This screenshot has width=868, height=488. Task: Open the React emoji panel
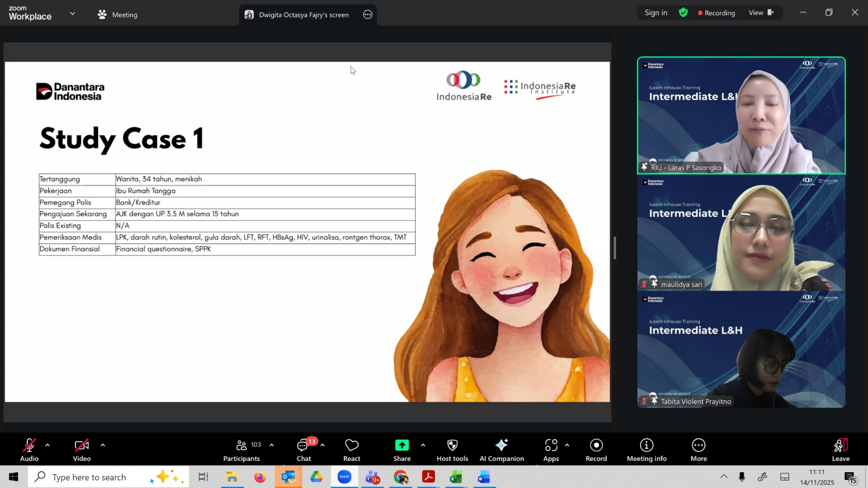pyautogui.click(x=352, y=450)
